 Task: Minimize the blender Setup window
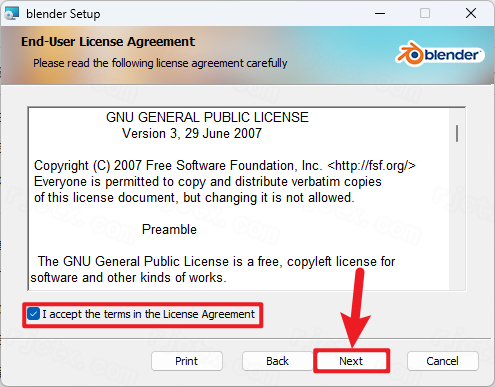pyautogui.click(x=380, y=14)
